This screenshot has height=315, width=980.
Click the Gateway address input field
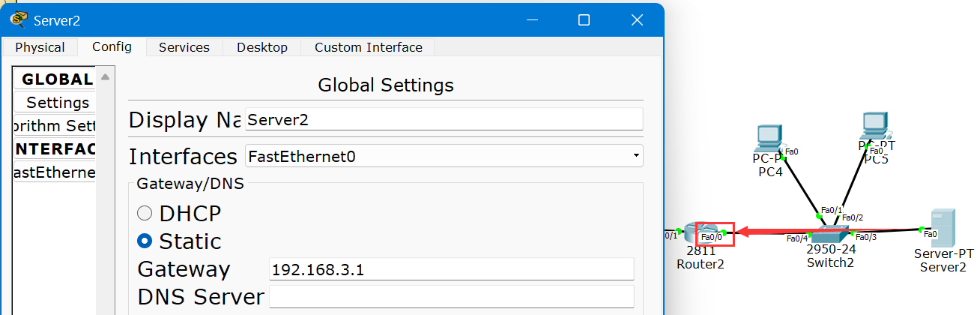pyautogui.click(x=451, y=269)
